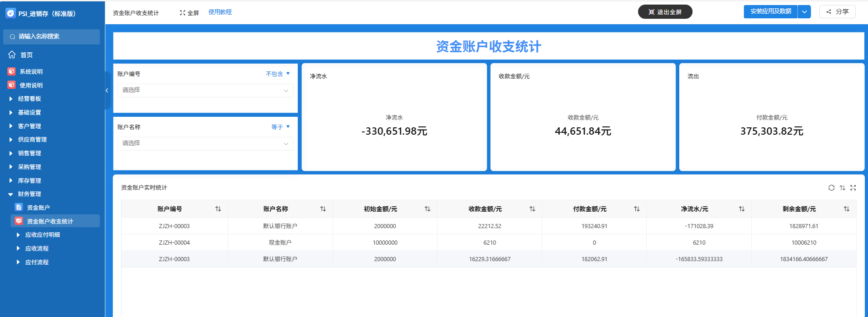Click the 资金账户收支统计 dashboard icon
The image size is (868, 317).
point(19,221)
